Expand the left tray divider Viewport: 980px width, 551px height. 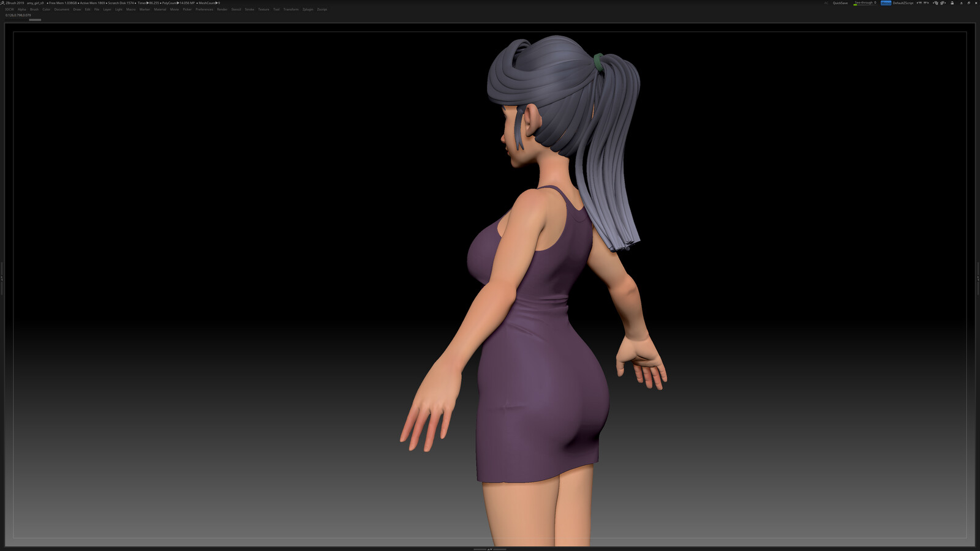click(2, 279)
